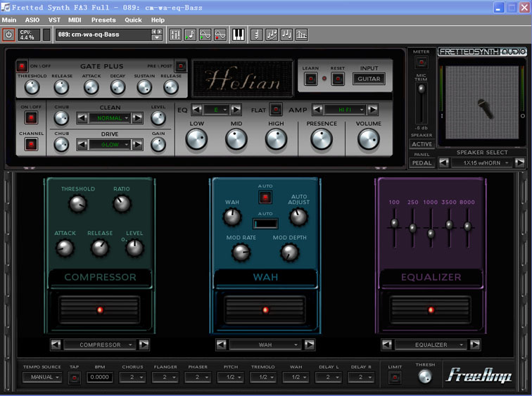Click the 8000 Hz equalizer slider handle
532x396 pixels.
(467, 226)
